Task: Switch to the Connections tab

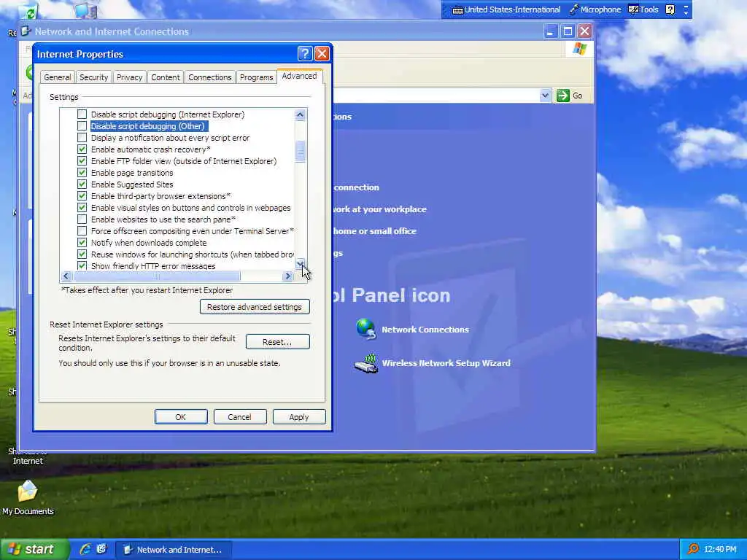Action: pos(209,77)
